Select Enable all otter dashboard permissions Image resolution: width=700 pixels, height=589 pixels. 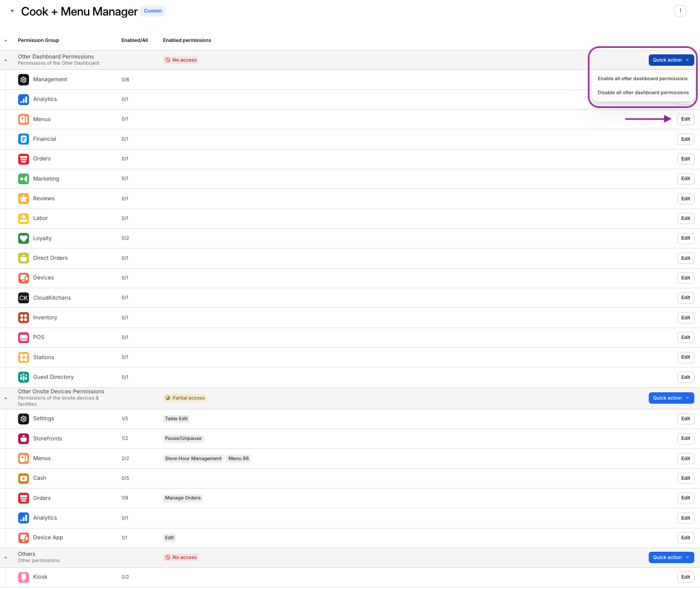pyautogui.click(x=642, y=79)
